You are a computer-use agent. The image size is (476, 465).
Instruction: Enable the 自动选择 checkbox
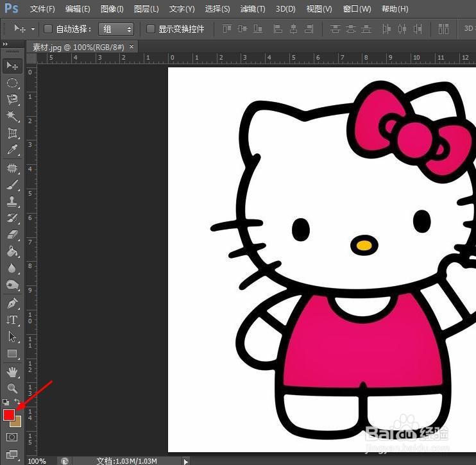point(48,29)
